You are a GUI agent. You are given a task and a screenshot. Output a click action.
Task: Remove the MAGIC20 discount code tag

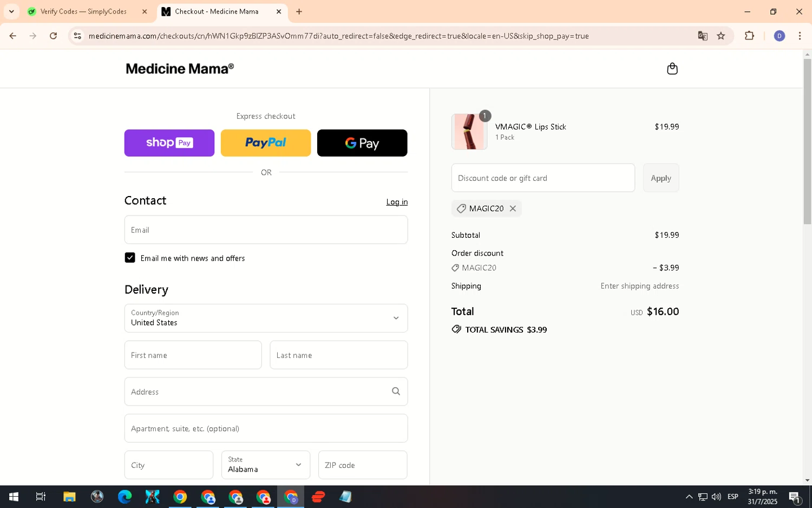pos(513,209)
